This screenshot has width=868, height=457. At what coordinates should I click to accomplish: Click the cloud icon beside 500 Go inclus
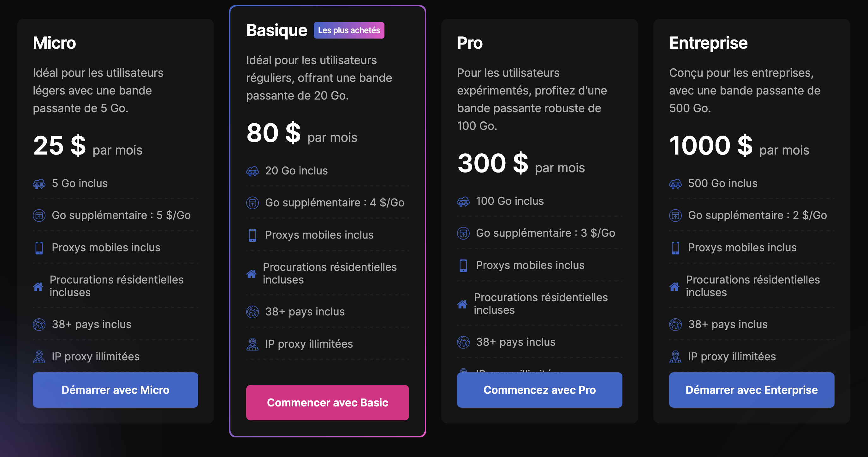[x=675, y=184]
